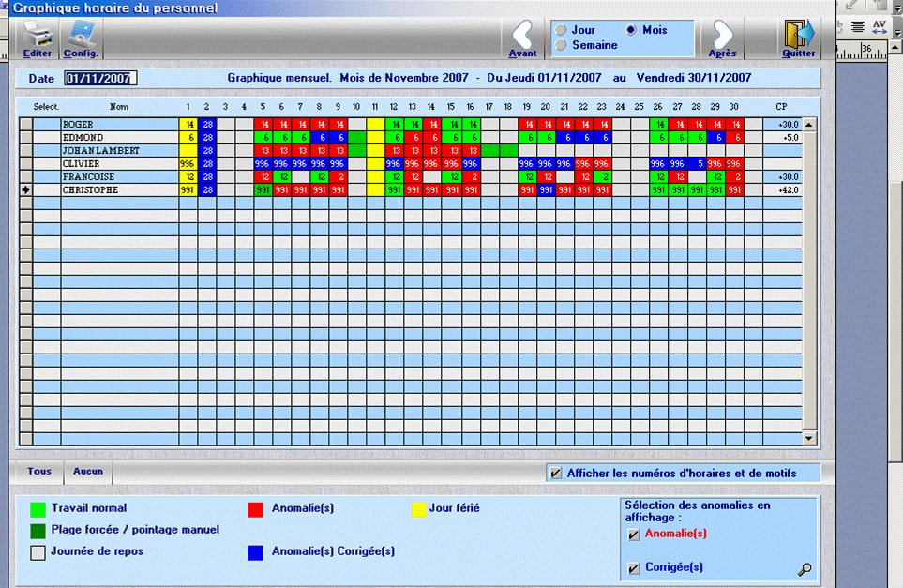
Task: Click CHRISTOPHE's blue day 20 cell
Action: point(547,190)
